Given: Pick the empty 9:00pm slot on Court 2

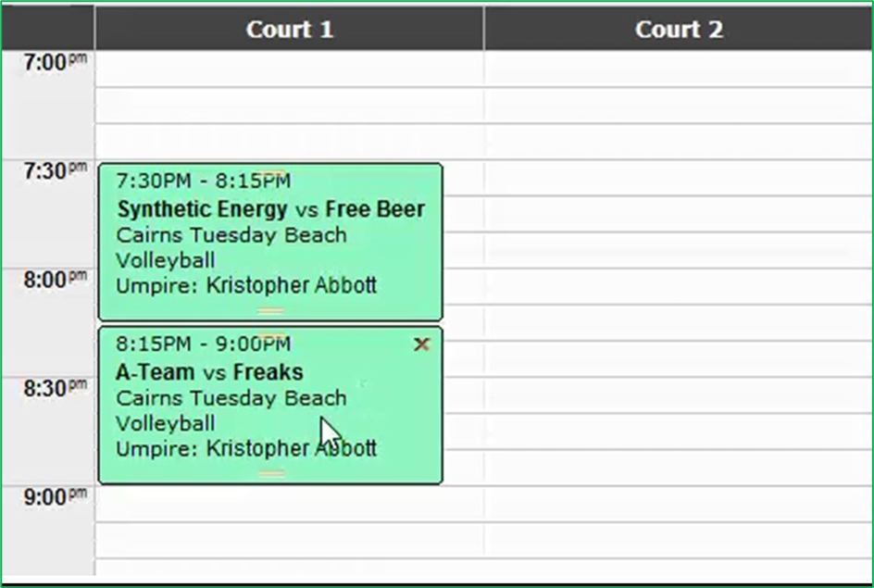Looking at the screenshot, I should [x=679, y=505].
